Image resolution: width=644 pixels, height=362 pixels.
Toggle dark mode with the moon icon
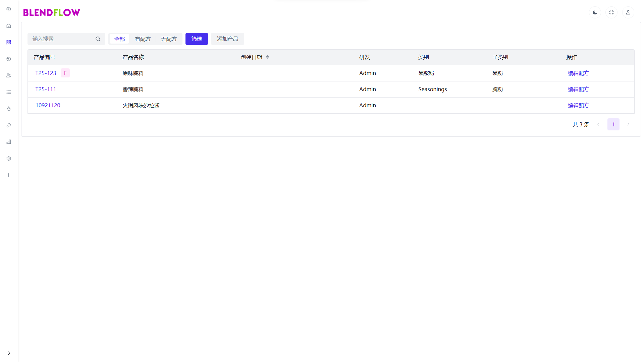point(595,12)
